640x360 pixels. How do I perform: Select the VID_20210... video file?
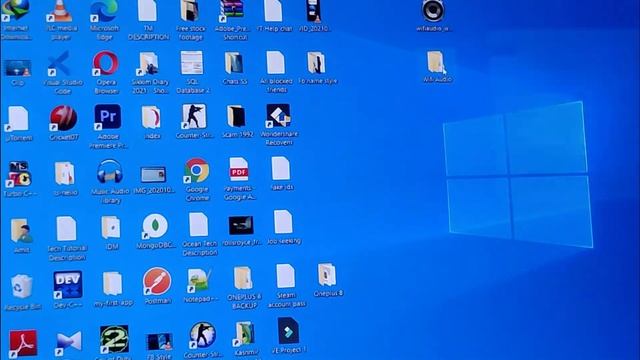click(x=314, y=11)
